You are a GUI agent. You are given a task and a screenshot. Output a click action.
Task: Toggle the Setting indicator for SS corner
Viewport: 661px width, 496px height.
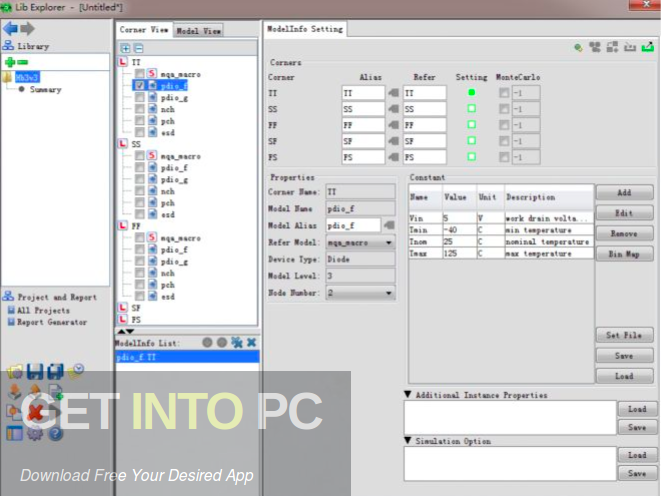(x=472, y=109)
